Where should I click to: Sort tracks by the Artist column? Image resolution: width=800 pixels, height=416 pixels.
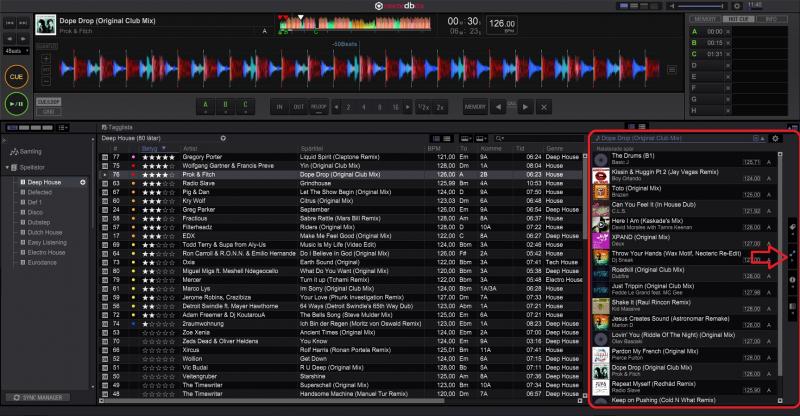click(x=190, y=149)
